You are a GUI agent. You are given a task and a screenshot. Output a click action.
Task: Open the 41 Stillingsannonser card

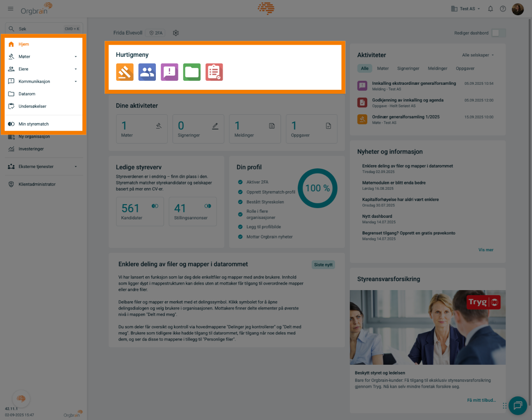[193, 211]
